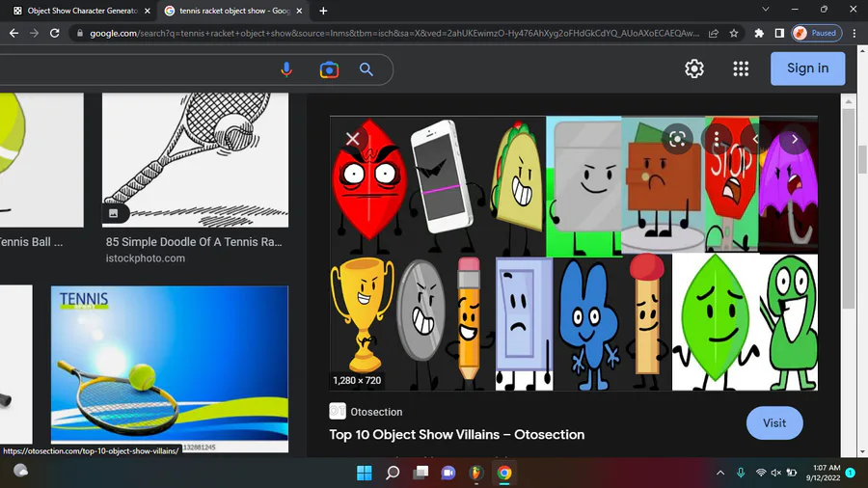The height and width of the screenshot is (488, 868).
Task: Open Windows taskbar search
Action: [393, 474]
